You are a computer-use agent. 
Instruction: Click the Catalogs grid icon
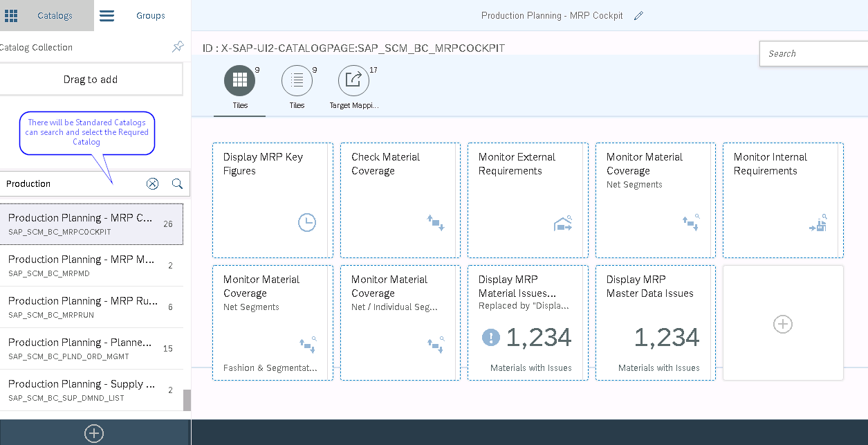pos(12,15)
